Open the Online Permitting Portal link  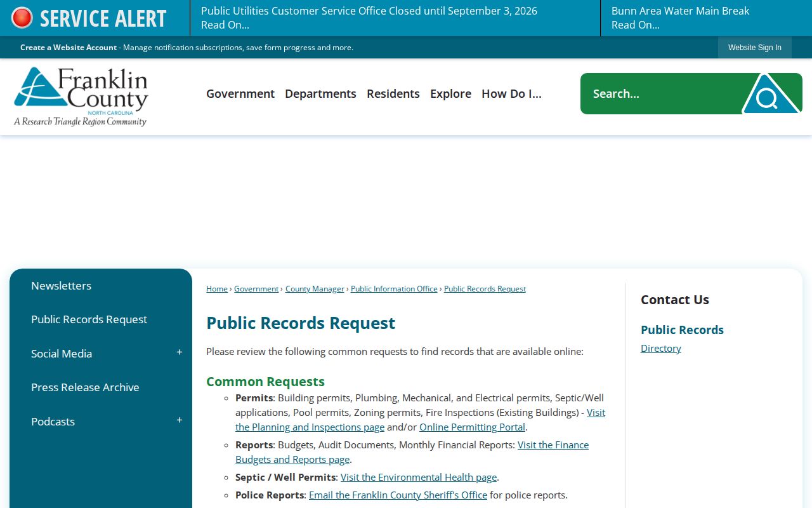(472, 427)
